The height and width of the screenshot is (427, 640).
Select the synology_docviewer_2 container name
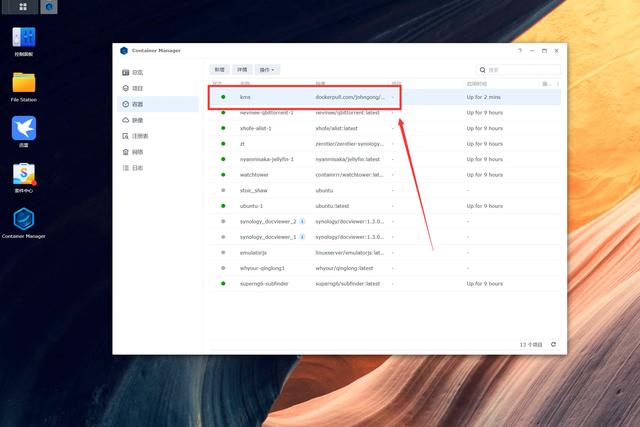tap(268, 221)
